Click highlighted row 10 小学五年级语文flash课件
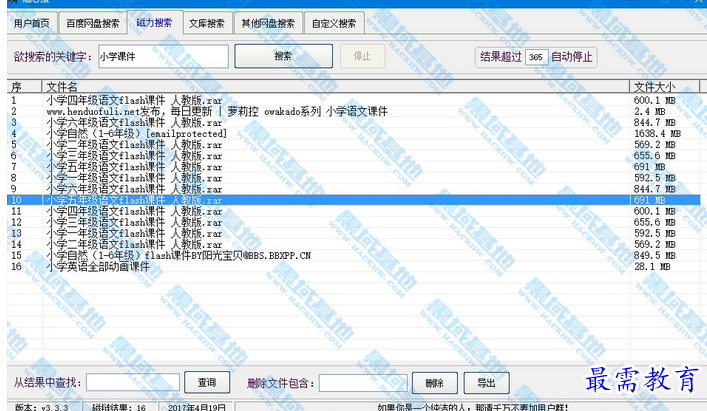The height and width of the screenshot is (411, 707). (x=354, y=200)
